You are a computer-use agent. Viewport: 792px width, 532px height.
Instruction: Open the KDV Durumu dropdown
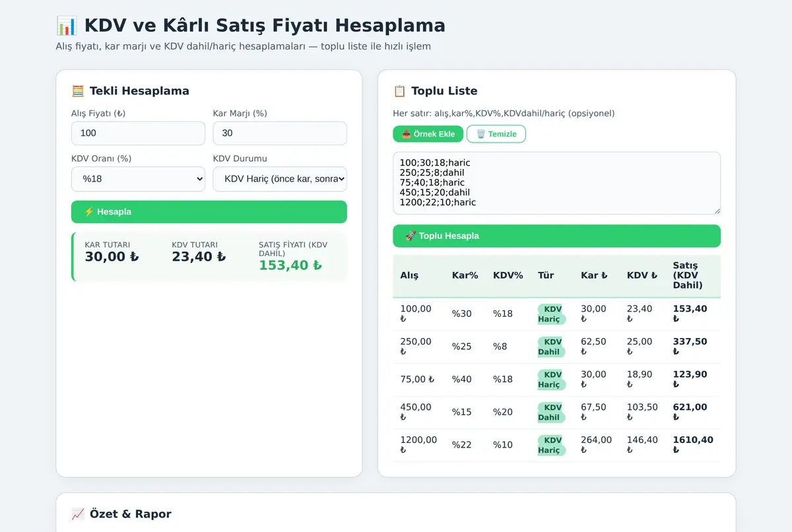[280, 179]
